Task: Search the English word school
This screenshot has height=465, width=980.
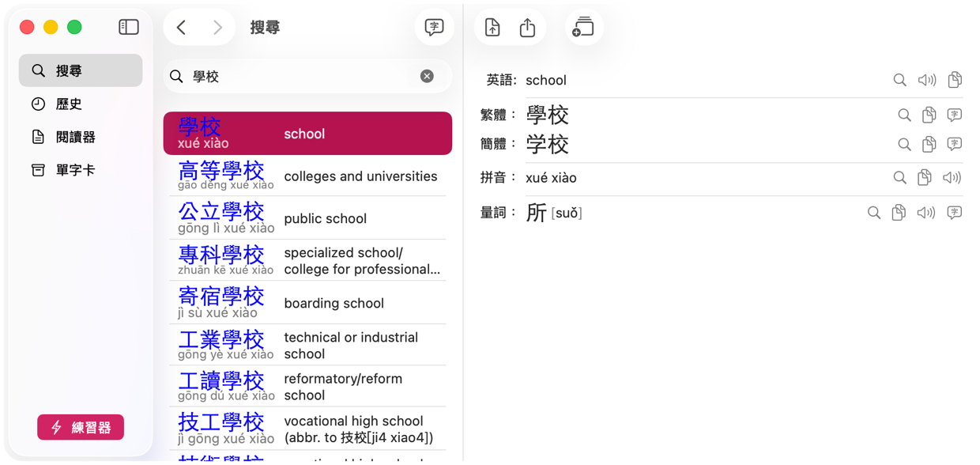Action: tap(899, 80)
